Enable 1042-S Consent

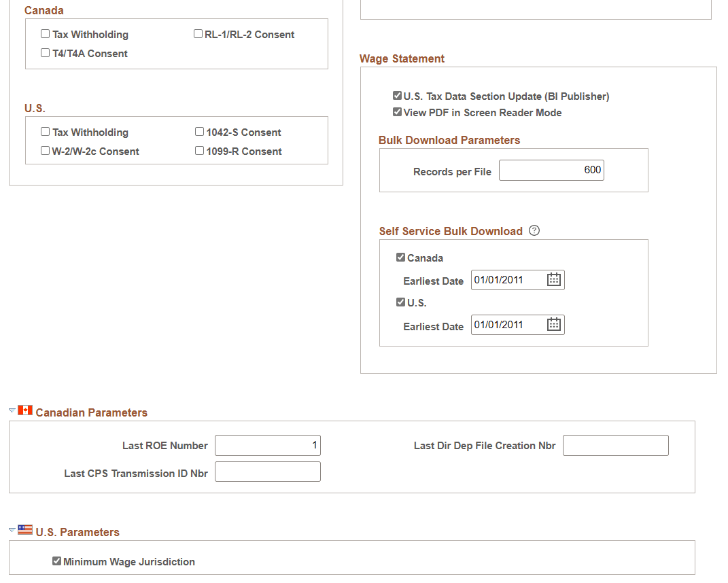coord(199,131)
